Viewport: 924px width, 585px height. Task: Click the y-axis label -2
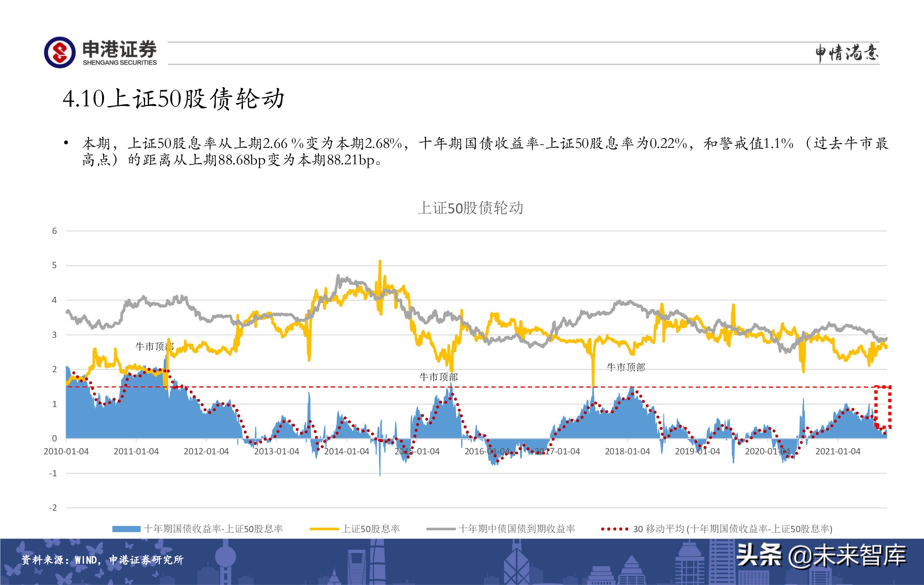(x=53, y=508)
